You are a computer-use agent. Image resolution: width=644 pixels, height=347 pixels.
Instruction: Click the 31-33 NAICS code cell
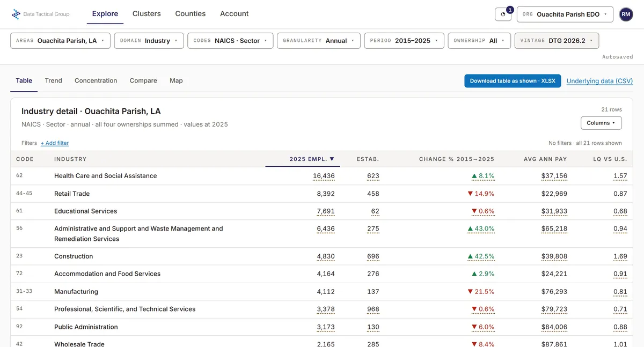click(23, 291)
